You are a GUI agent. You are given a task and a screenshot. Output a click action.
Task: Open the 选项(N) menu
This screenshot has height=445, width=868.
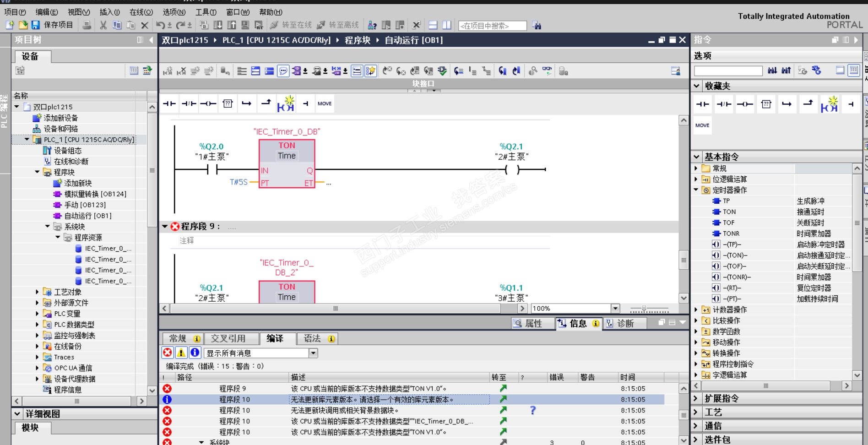174,12
